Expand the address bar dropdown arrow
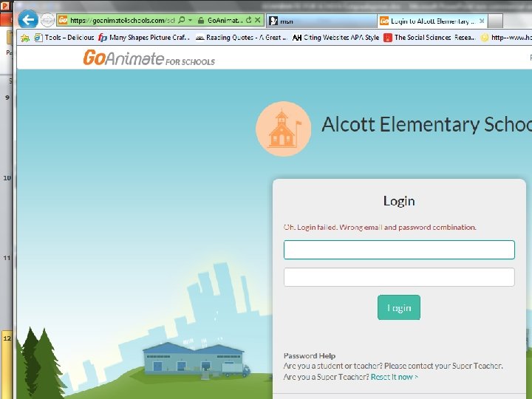The image size is (532, 399). [x=191, y=20]
